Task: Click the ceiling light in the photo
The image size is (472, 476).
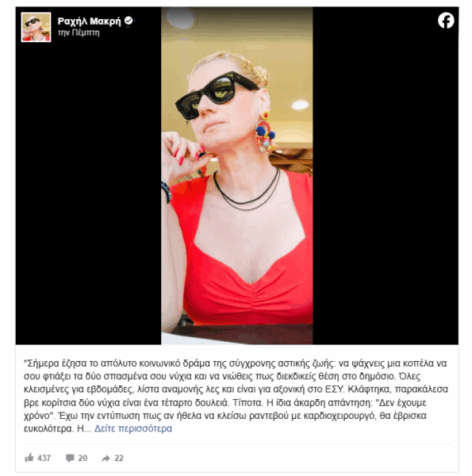Action: click(300, 105)
